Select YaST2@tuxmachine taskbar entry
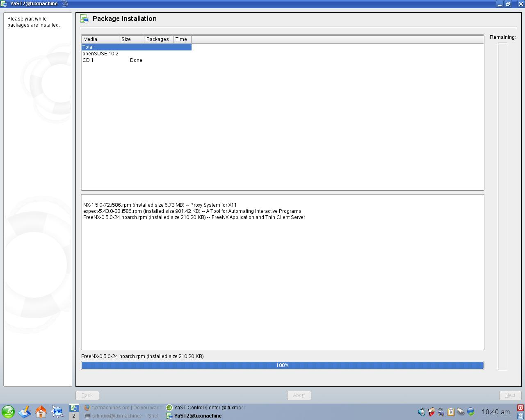Viewport: 525px width, 420px height. [x=205, y=415]
